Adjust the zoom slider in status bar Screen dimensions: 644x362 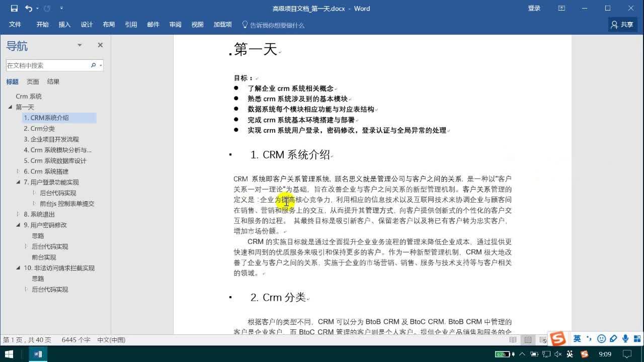[x=604, y=340]
